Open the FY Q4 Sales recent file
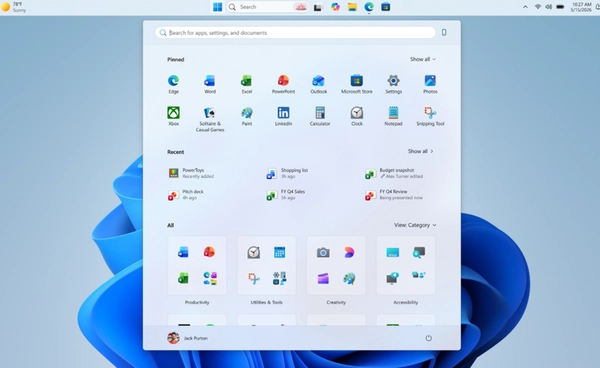The image size is (600, 368). click(286, 195)
